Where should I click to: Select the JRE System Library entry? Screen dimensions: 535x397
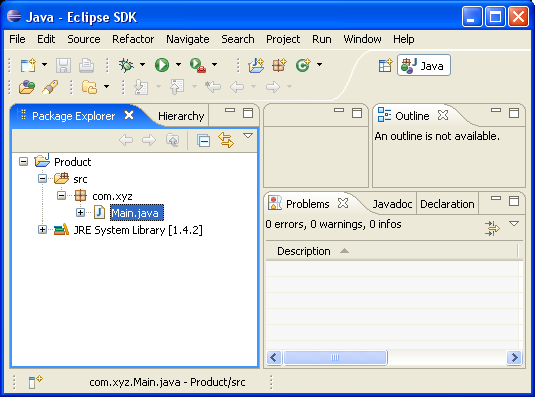[138, 230]
